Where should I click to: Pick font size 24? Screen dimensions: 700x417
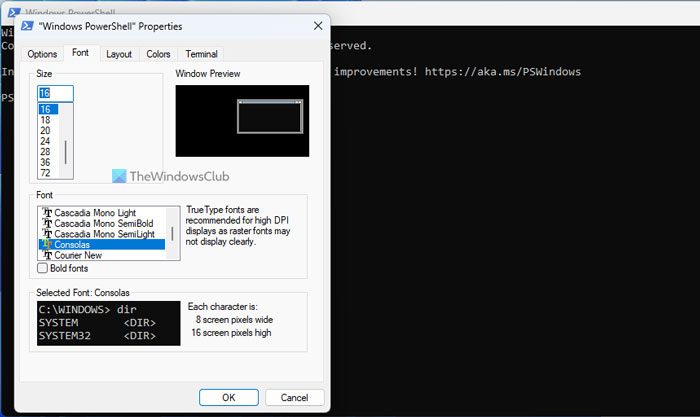[x=48, y=141]
